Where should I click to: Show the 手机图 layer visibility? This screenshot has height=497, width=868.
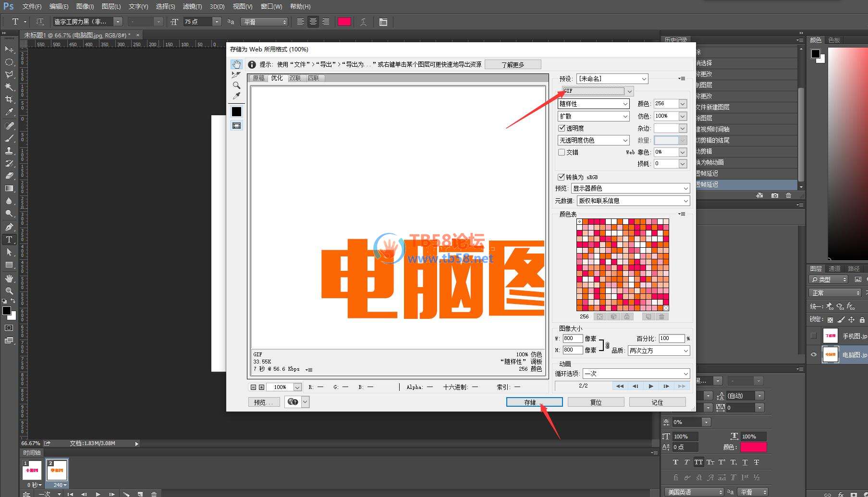click(813, 336)
